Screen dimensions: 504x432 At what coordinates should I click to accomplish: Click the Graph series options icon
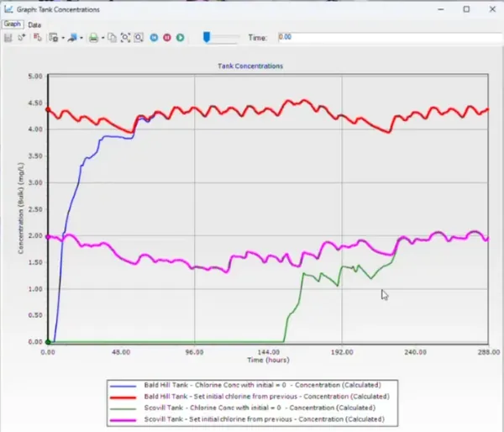click(x=38, y=38)
